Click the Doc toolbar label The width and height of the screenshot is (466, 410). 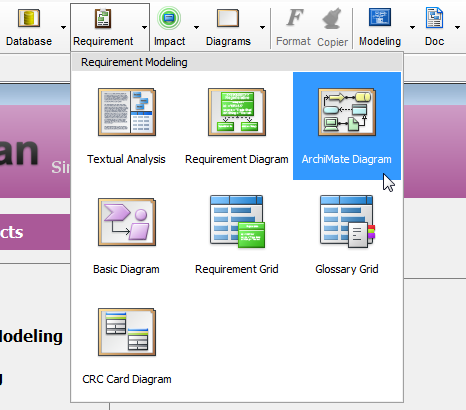click(x=434, y=41)
